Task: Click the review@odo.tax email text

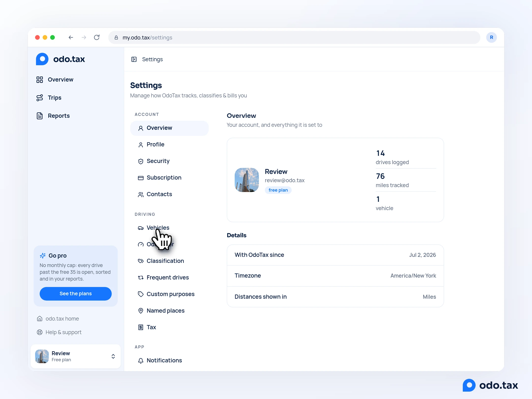Action: pyautogui.click(x=284, y=180)
